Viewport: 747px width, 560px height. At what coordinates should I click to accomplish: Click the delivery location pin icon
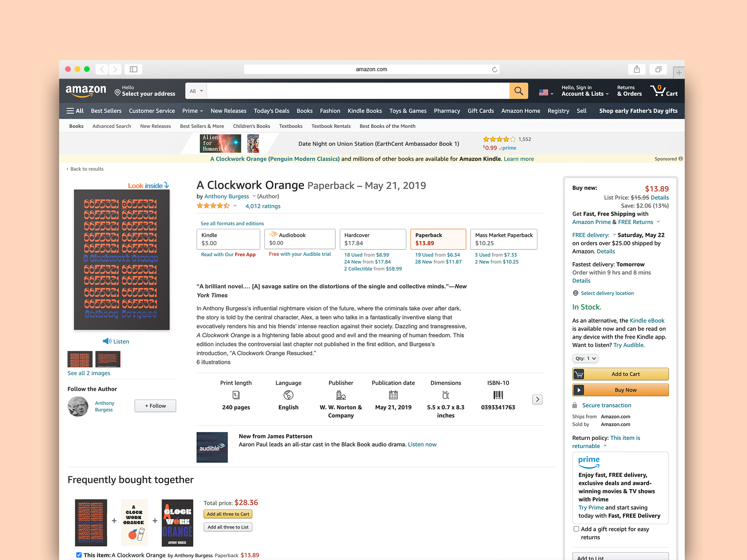point(575,293)
